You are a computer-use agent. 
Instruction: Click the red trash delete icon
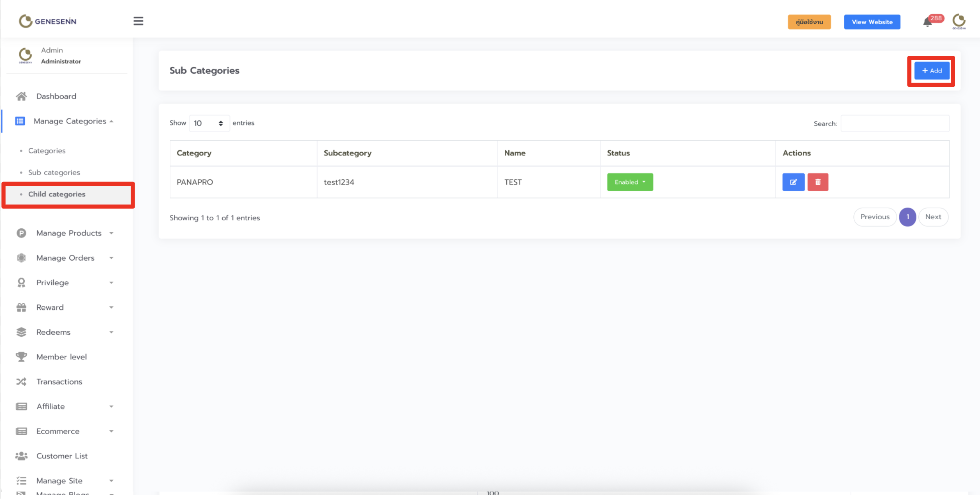coord(817,182)
